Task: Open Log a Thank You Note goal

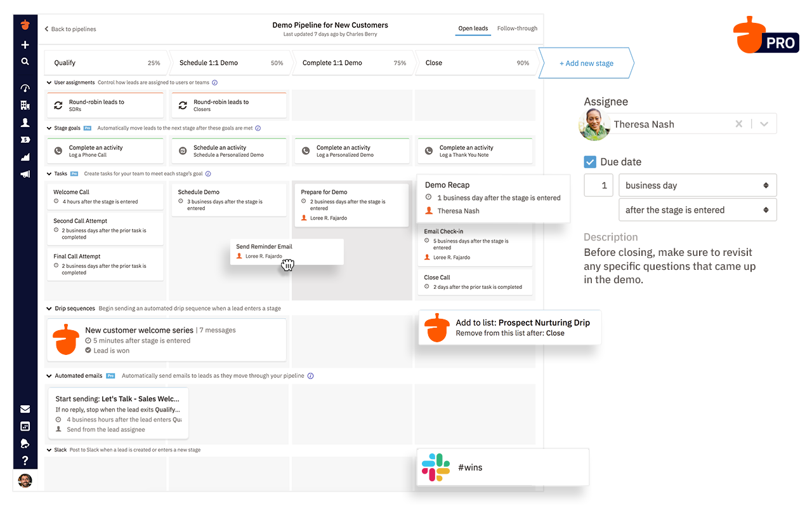Action: pos(475,151)
